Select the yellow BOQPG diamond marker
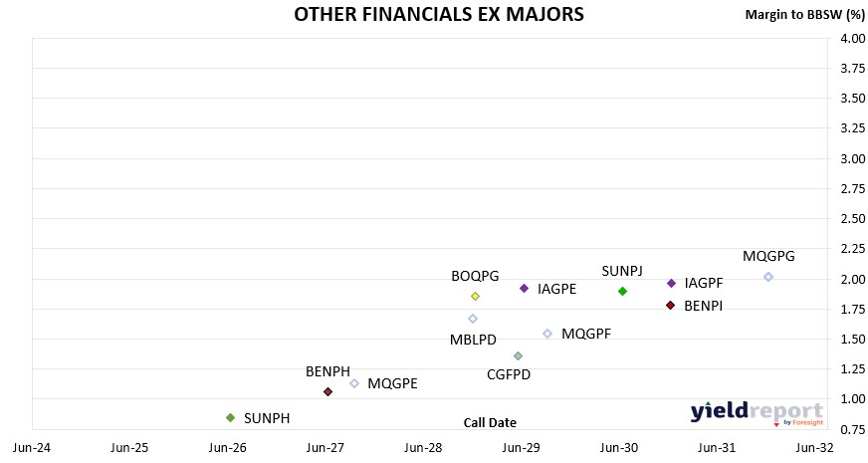868x463 pixels. click(476, 296)
